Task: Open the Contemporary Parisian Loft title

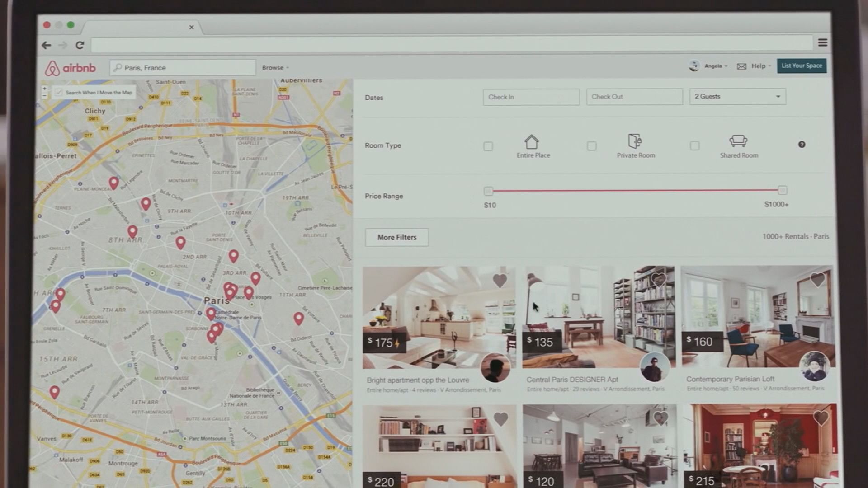Action: click(730, 379)
